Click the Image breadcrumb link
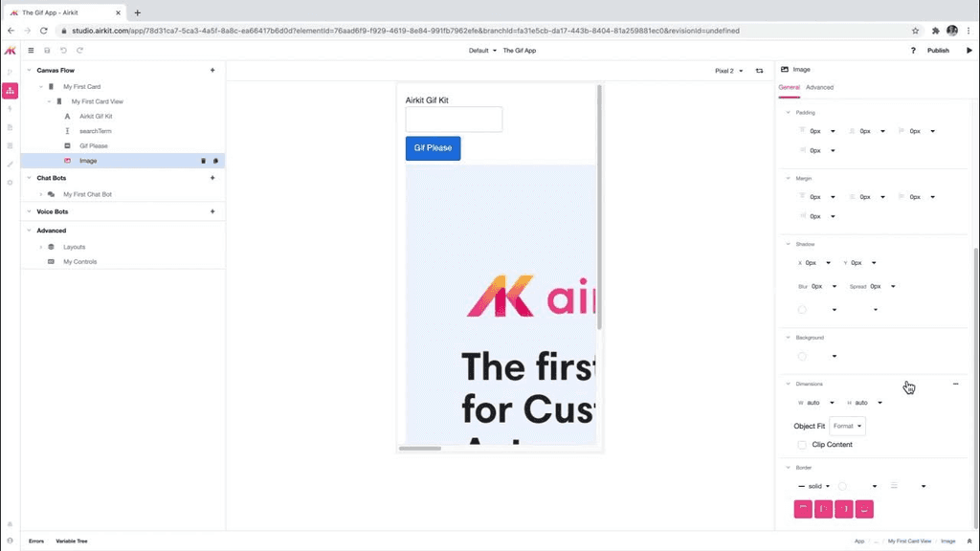This screenshot has width=980, height=551. [948, 541]
